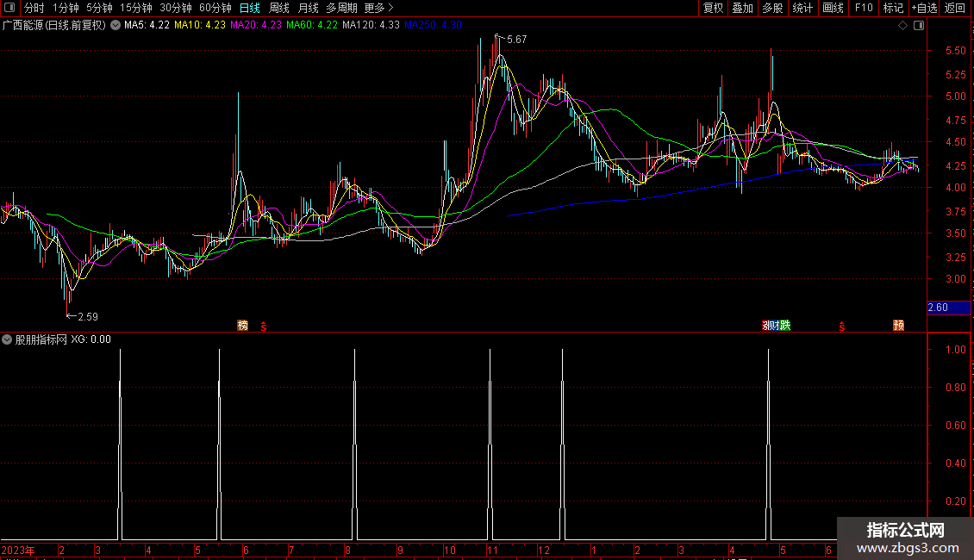This screenshot has width=974, height=560.
Task: Switch to 周线 weekly chart
Action: (279, 8)
